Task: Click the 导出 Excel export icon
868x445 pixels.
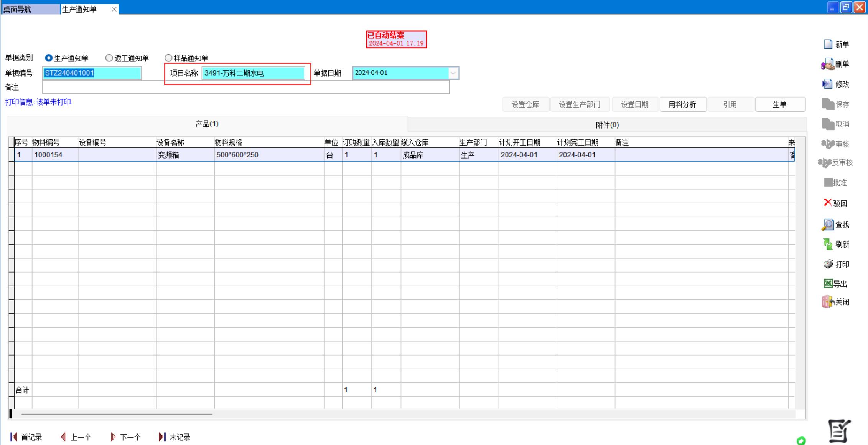Action: tap(828, 284)
